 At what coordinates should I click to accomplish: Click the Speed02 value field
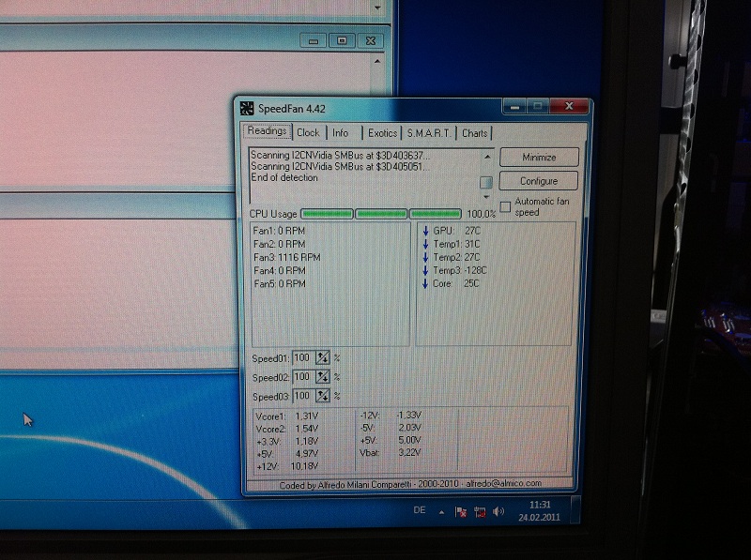click(303, 377)
